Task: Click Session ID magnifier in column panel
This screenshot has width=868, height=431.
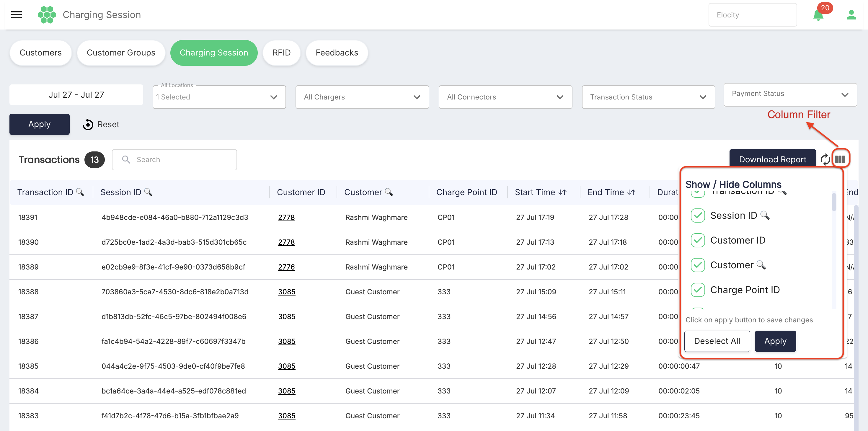Action: point(765,215)
